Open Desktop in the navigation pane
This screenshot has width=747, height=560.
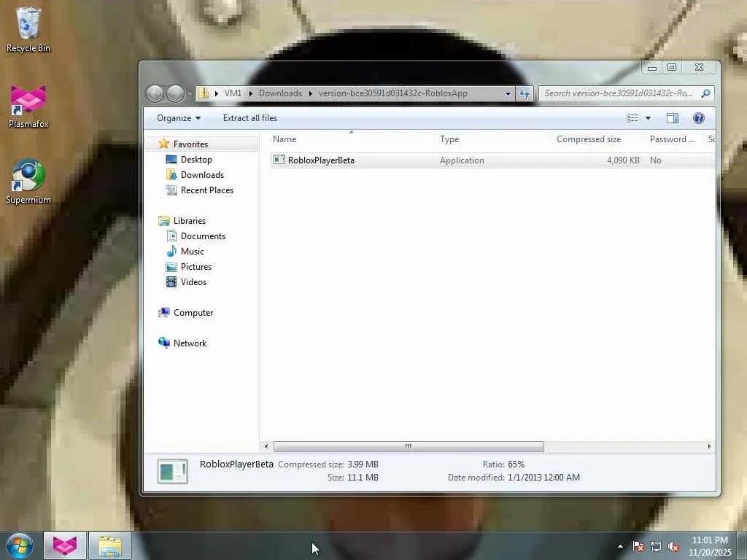coord(196,160)
